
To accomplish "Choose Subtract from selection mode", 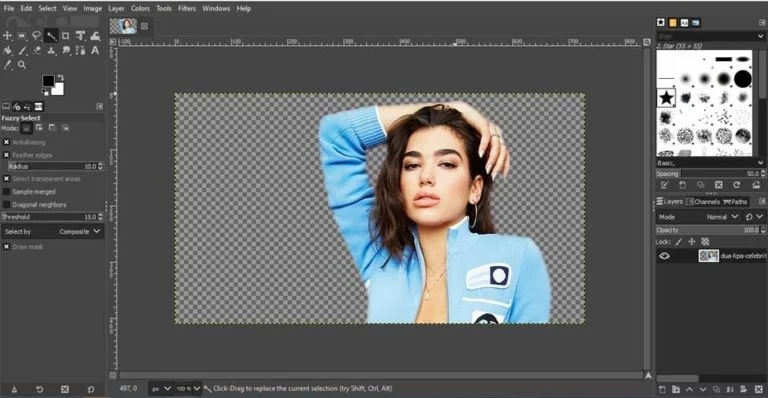I will pyautogui.click(x=52, y=128).
